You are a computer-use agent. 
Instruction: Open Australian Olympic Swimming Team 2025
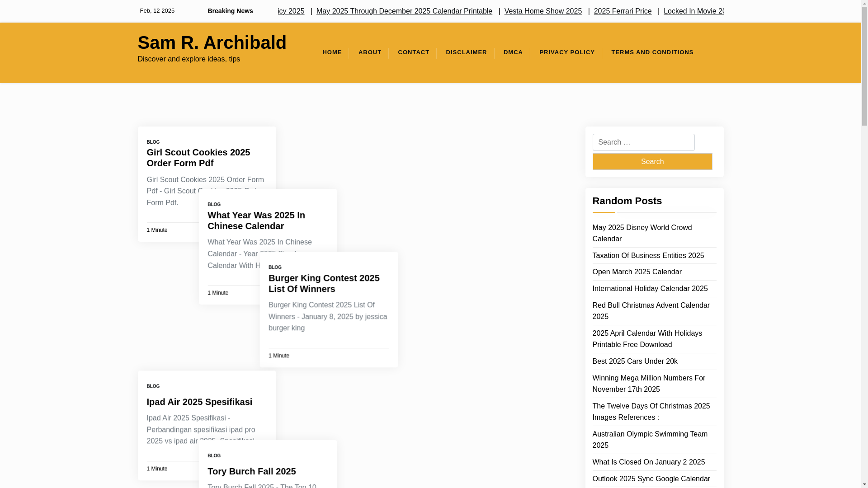(x=650, y=440)
